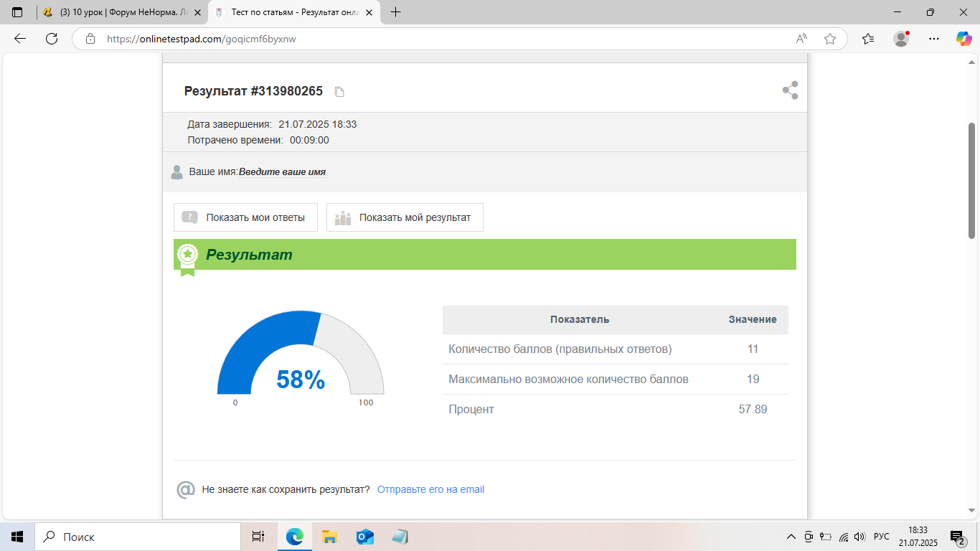The width and height of the screenshot is (980, 551).
Task: Open Microsoft Edge taskbar icon
Action: [295, 537]
